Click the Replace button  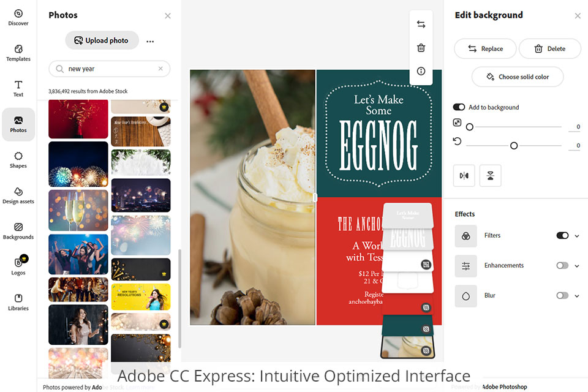click(x=485, y=48)
